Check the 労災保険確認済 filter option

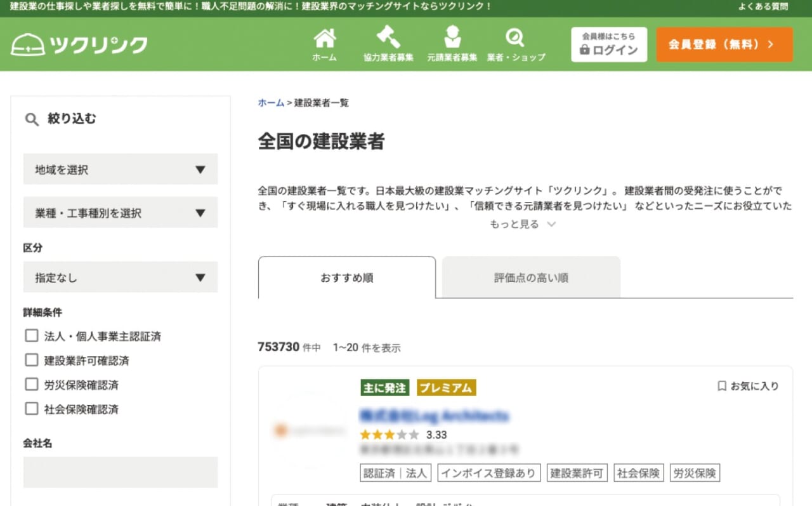tap(32, 385)
